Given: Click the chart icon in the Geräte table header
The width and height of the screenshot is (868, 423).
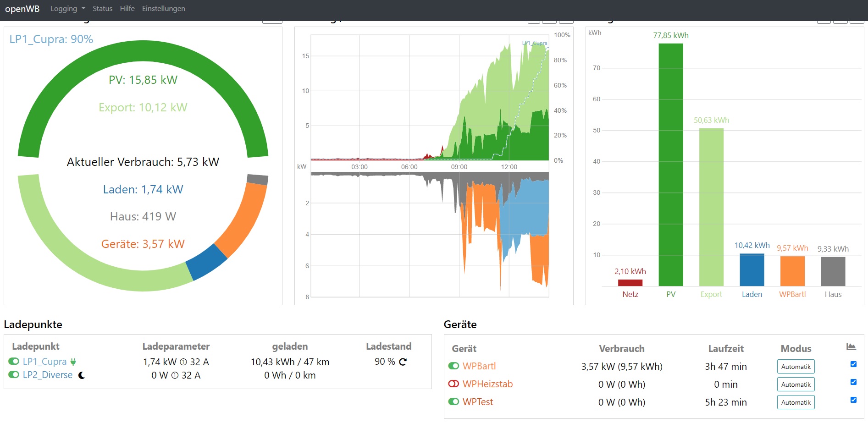Looking at the screenshot, I should pyautogui.click(x=851, y=347).
